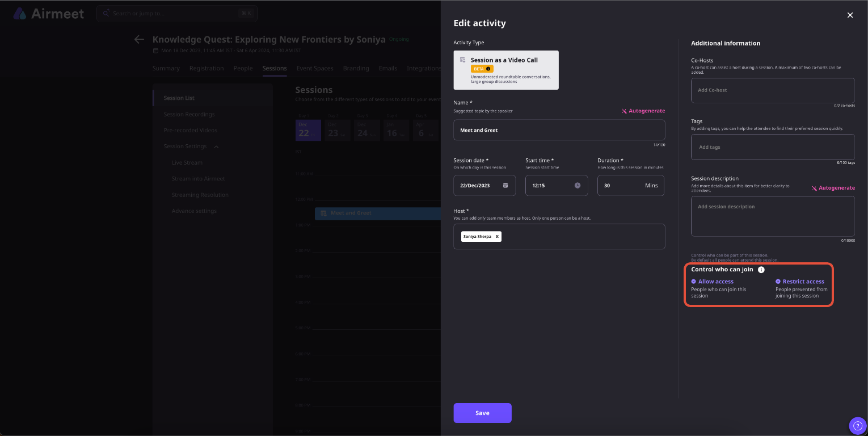
Task: Select the Jan 16 day tile
Action: [x=397, y=130]
